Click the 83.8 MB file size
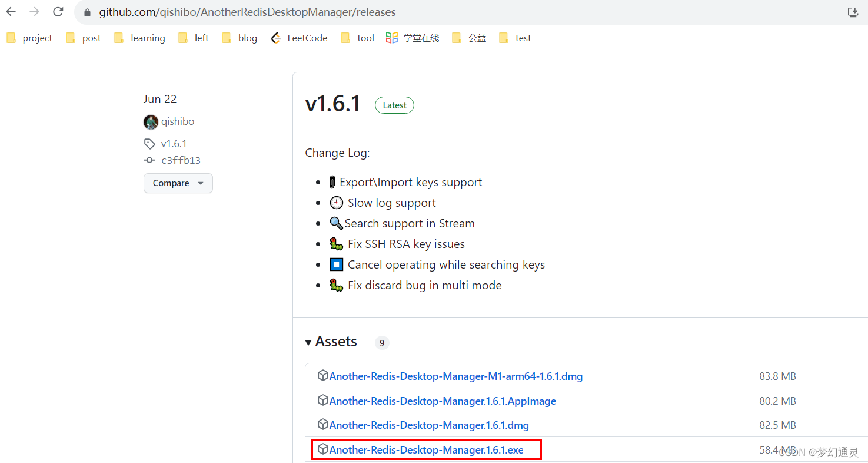The height and width of the screenshot is (463, 868). [x=777, y=376]
